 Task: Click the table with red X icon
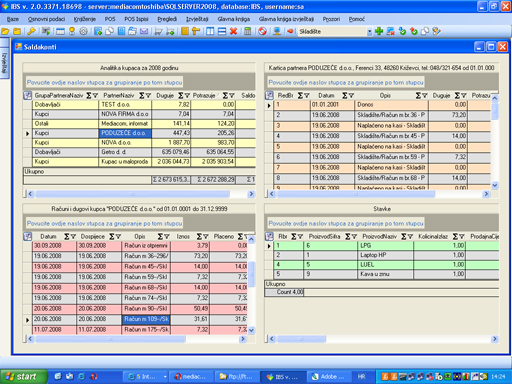pyautogui.click(x=390, y=31)
